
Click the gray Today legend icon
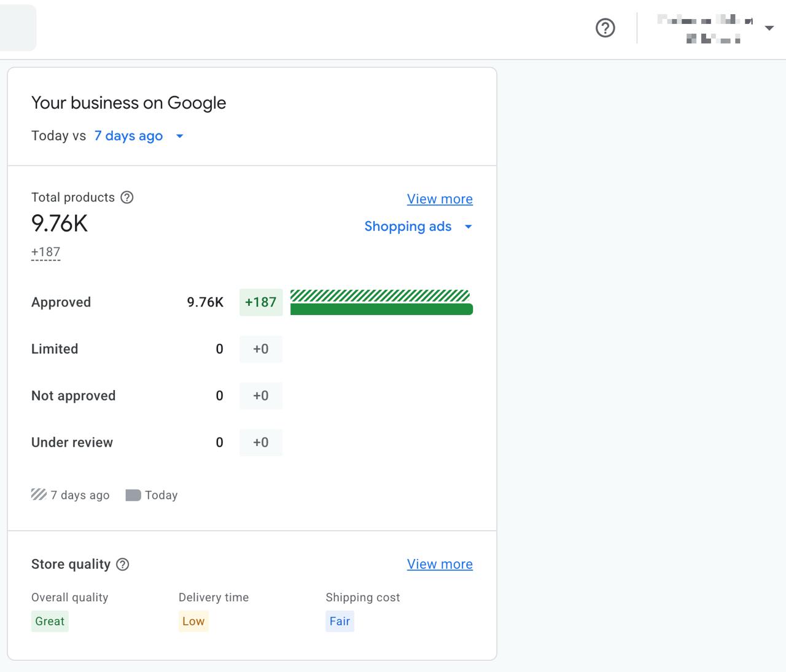pos(133,495)
